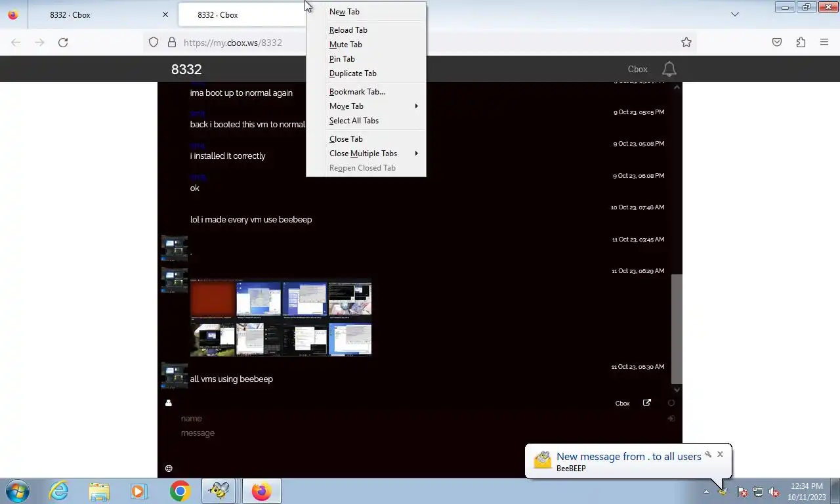Open Windows Media Player from taskbar
The height and width of the screenshot is (504, 840).
138,491
